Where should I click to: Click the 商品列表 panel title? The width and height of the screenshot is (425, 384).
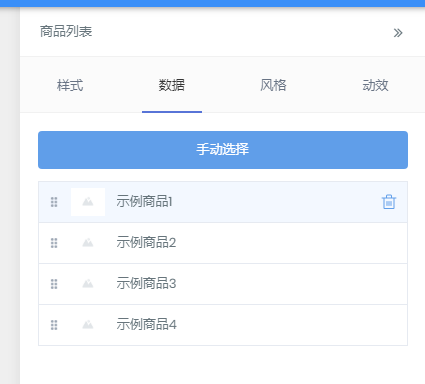pyautogui.click(x=66, y=32)
